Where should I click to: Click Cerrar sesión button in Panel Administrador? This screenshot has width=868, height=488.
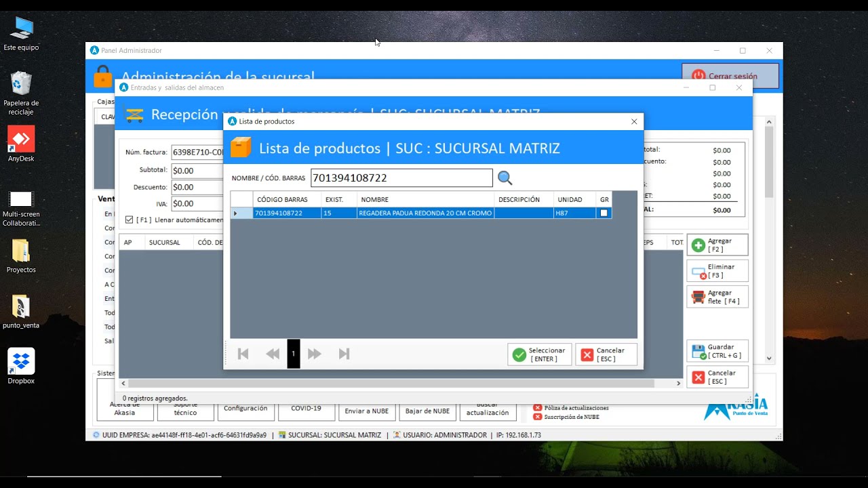730,76
